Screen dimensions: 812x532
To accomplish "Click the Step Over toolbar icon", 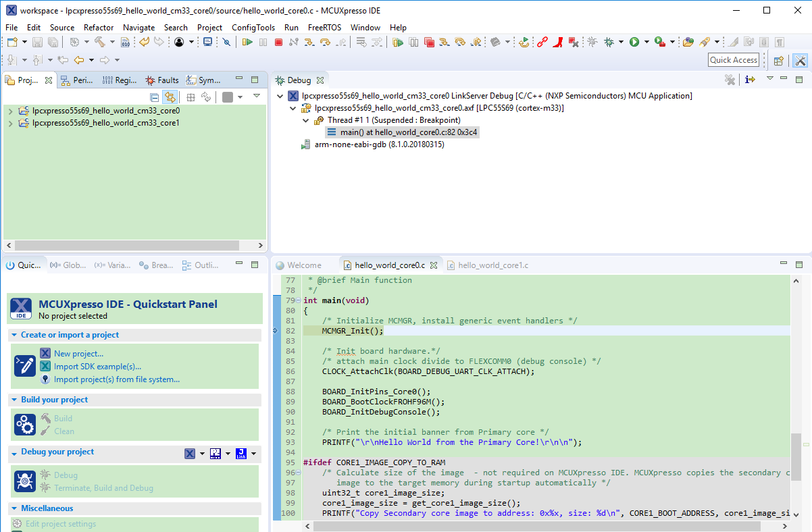I will 325,42.
